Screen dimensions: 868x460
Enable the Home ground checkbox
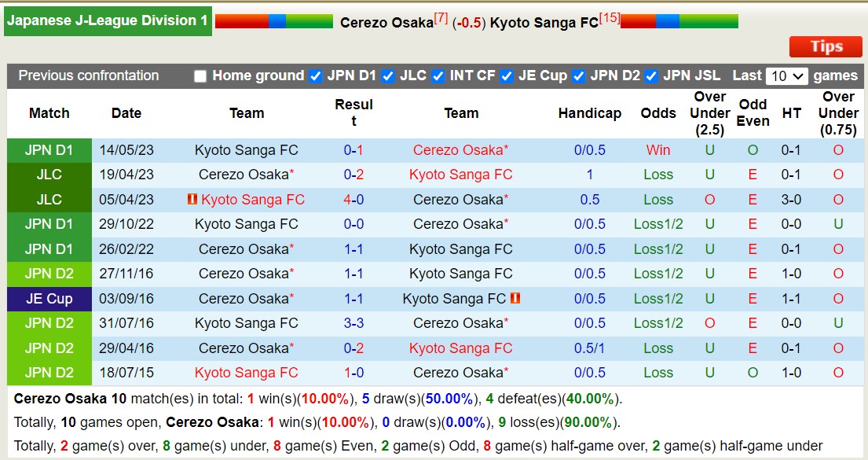click(x=200, y=76)
